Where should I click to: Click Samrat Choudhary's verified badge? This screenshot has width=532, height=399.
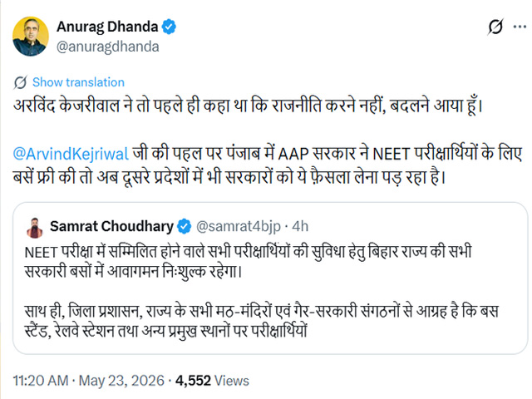(x=185, y=226)
